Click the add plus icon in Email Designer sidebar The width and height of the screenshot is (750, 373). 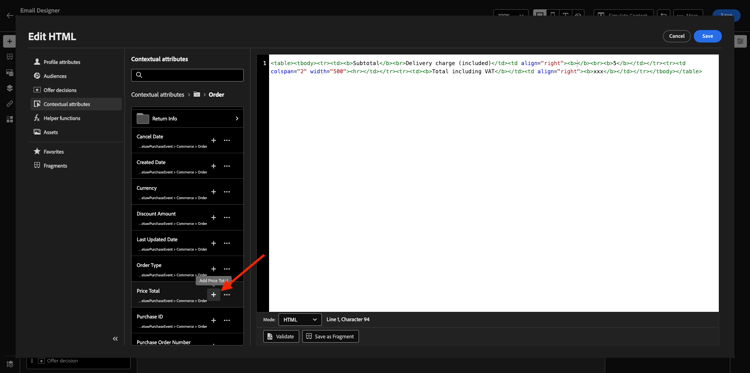tap(10, 42)
